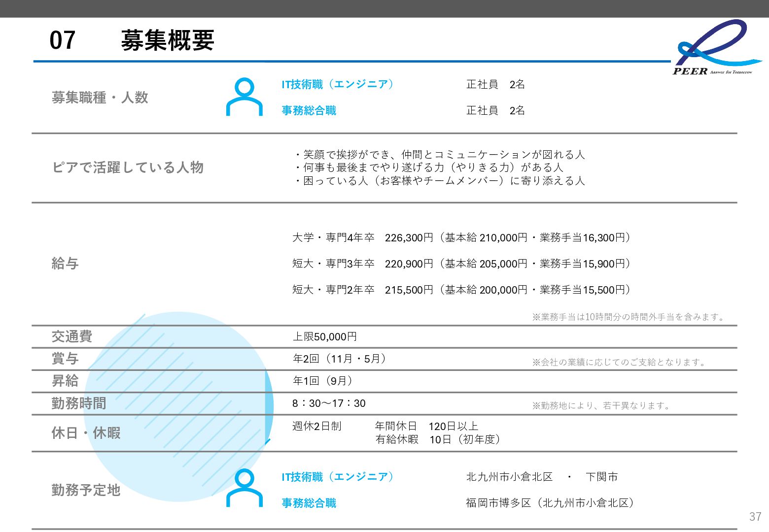This screenshot has width=769, height=532.
Task: Click the 交通費 row label
Action: (x=72, y=336)
